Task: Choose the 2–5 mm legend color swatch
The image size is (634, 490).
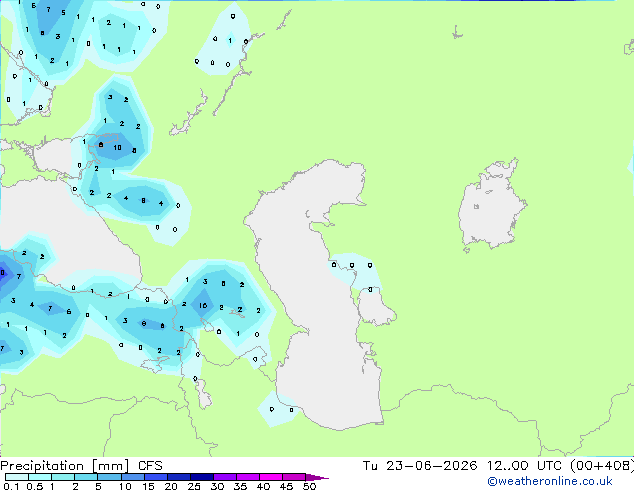Action: pos(86,477)
